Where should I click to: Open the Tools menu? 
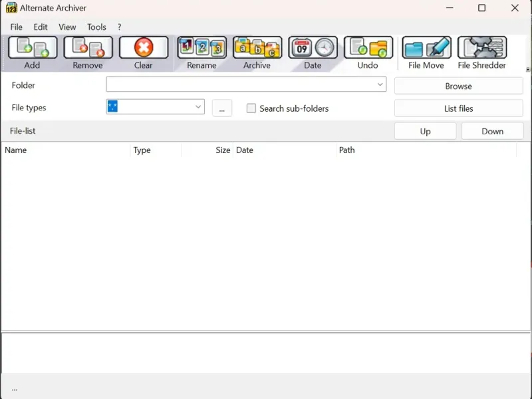[x=96, y=27]
